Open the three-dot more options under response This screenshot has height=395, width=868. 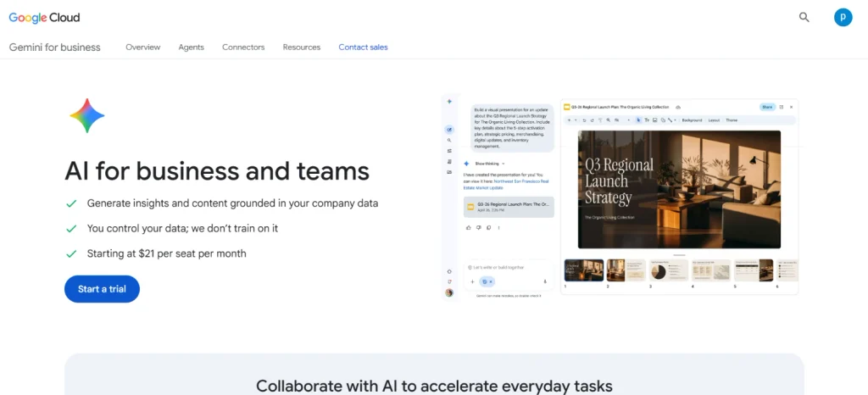coord(498,227)
